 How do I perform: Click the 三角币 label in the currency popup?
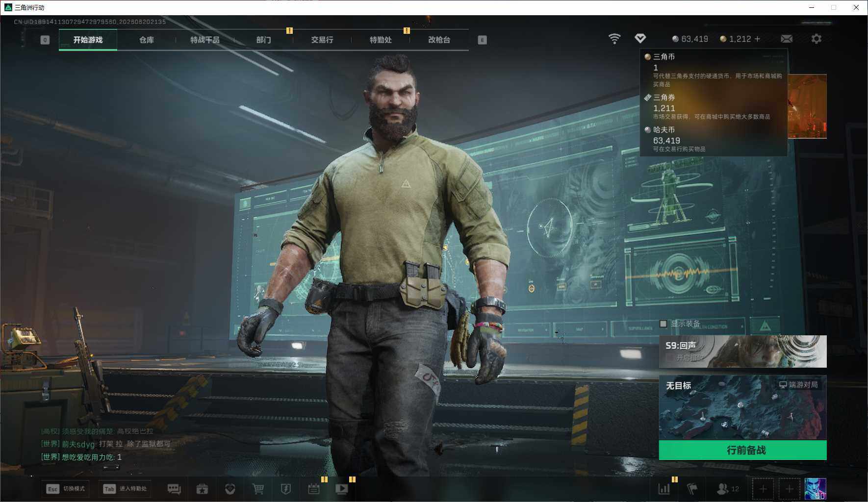(x=664, y=57)
